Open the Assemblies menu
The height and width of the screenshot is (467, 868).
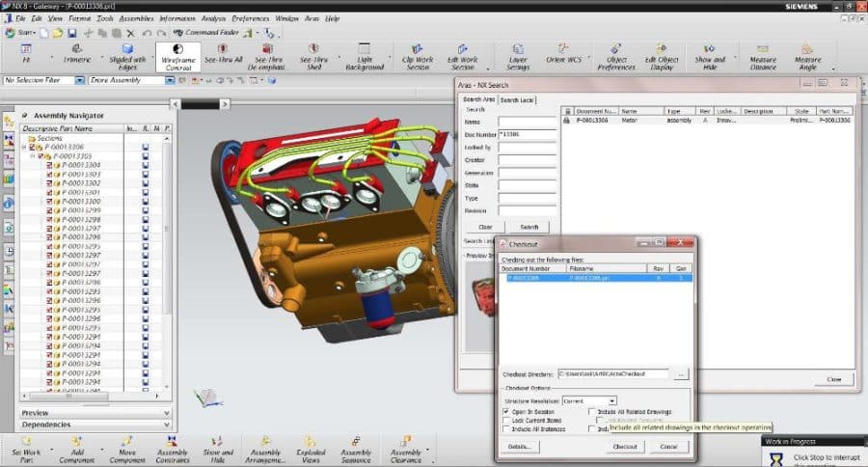(x=136, y=18)
